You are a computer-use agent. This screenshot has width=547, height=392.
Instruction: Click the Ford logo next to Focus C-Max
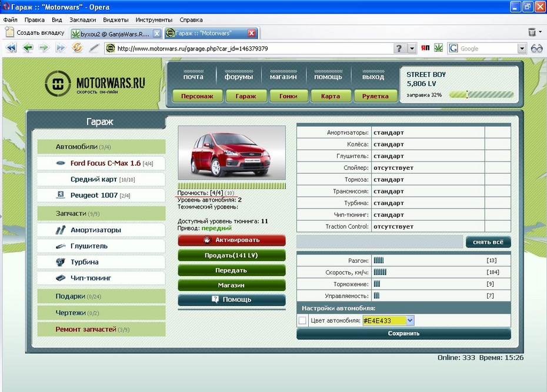61,163
